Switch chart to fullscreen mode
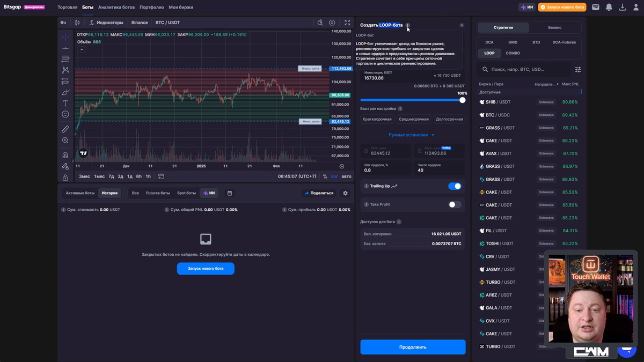Screen dimensions: 644x362 click(x=347, y=23)
